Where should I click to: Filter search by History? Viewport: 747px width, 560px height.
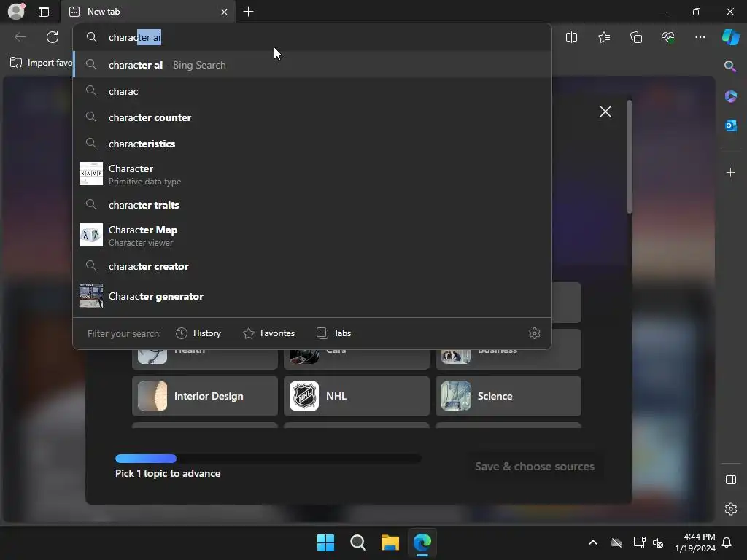pyautogui.click(x=198, y=333)
